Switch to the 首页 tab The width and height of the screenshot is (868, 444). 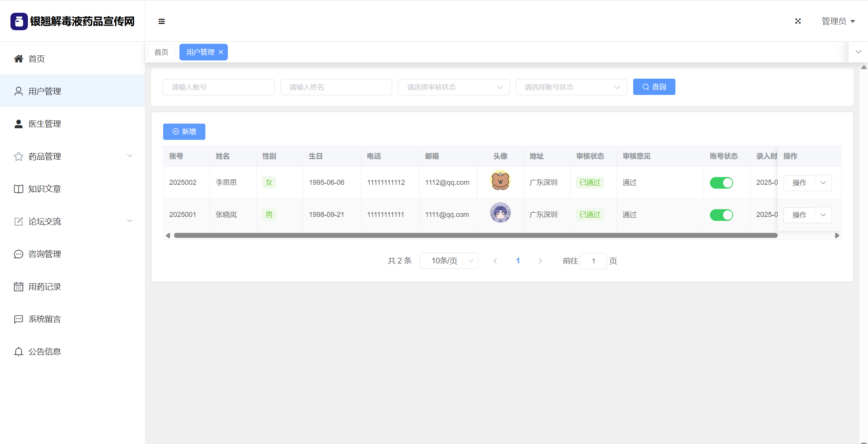pyautogui.click(x=161, y=52)
